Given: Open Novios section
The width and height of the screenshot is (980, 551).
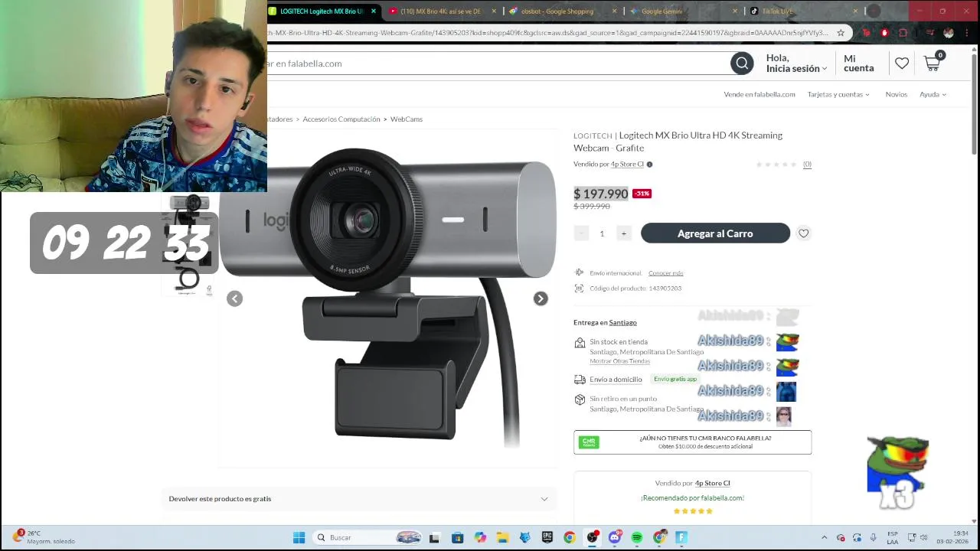Looking at the screenshot, I should point(896,94).
